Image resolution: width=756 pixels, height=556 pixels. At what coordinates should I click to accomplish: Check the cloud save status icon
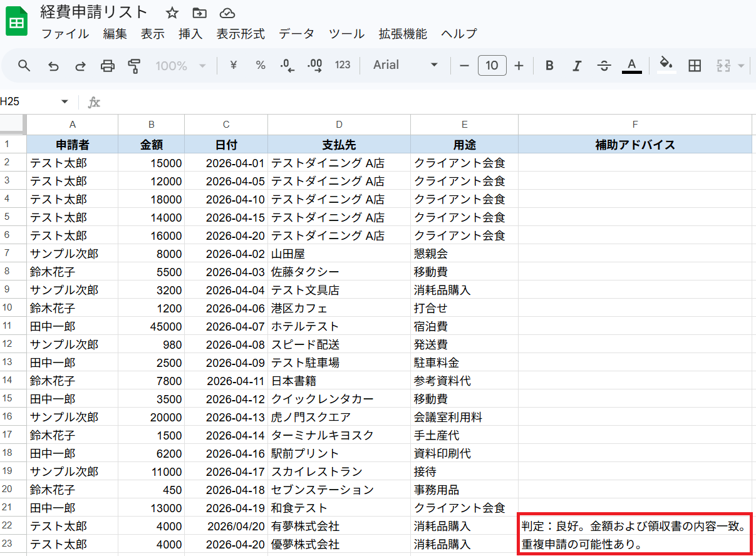227,13
